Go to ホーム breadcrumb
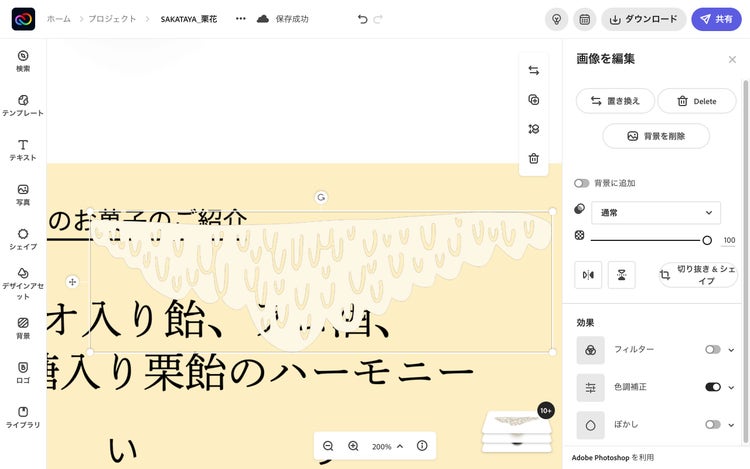750x469 pixels. coord(58,19)
